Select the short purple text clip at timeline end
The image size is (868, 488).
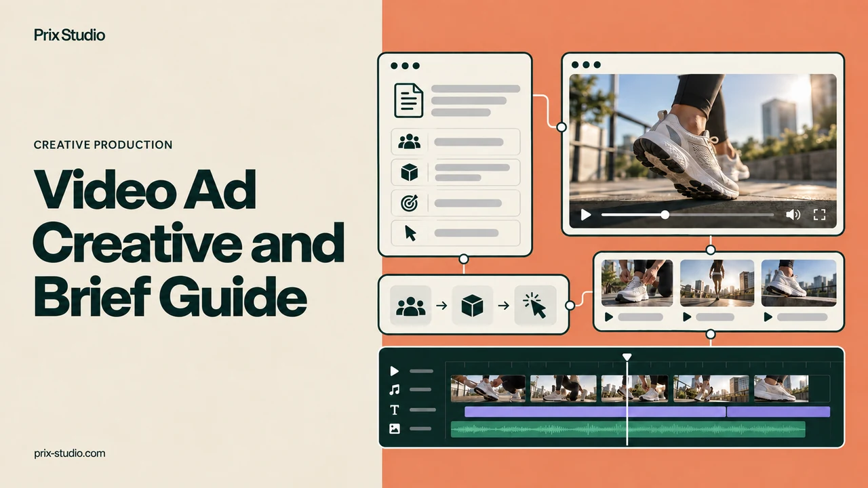click(x=778, y=411)
